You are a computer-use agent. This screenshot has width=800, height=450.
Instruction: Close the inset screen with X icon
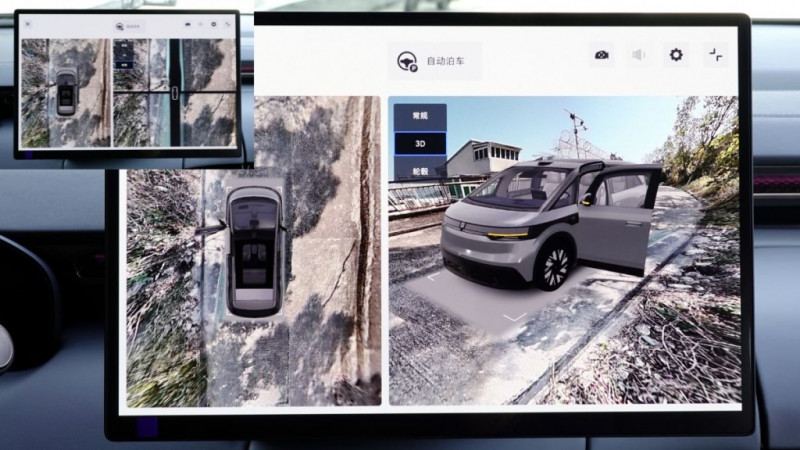[x=28, y=24]
